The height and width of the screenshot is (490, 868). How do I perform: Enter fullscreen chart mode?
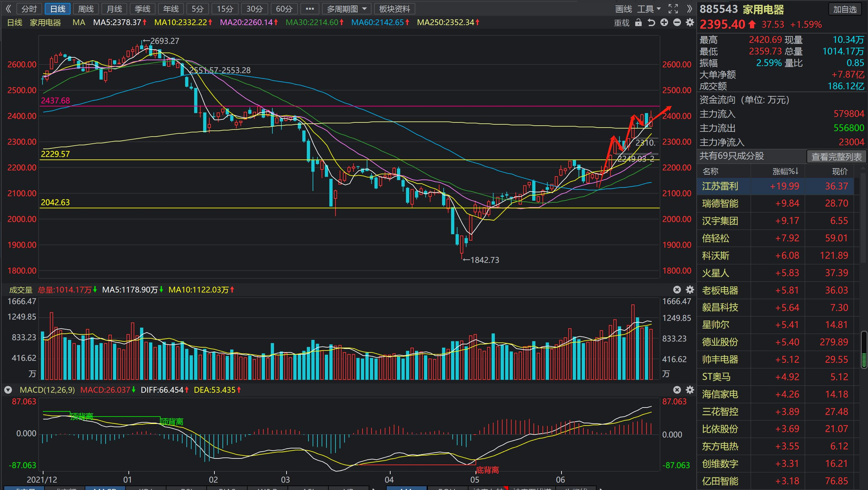(x=673, y=9)
